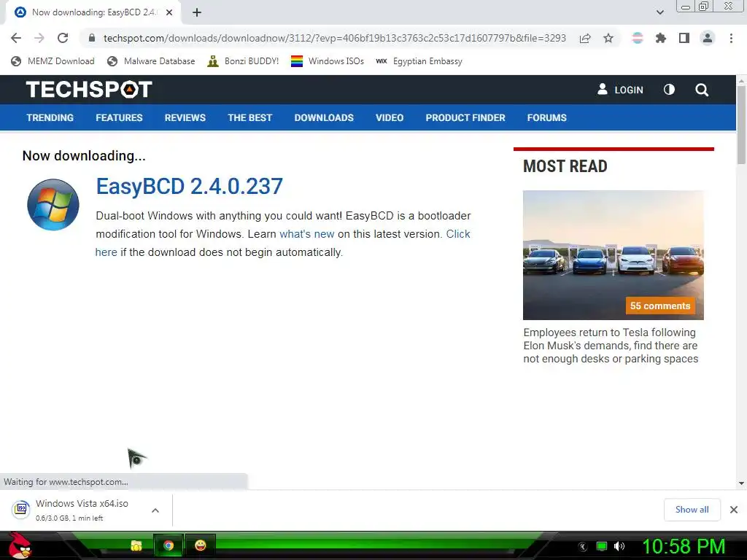The width and height of the screenshot is (747, 560).
Task: Open the Bonzi BUDDY! bookmark
Action: pyautogui.click(x=243, y=61)
